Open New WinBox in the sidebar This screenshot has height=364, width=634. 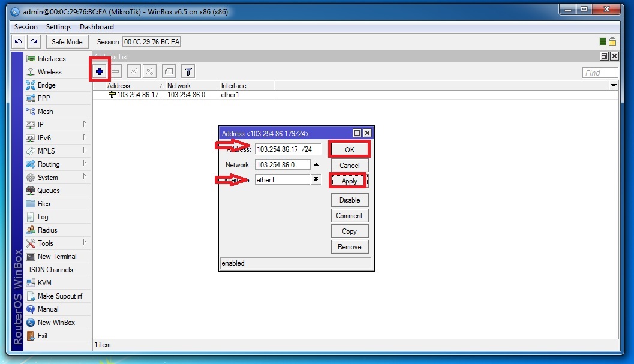[x=58, y=323]
